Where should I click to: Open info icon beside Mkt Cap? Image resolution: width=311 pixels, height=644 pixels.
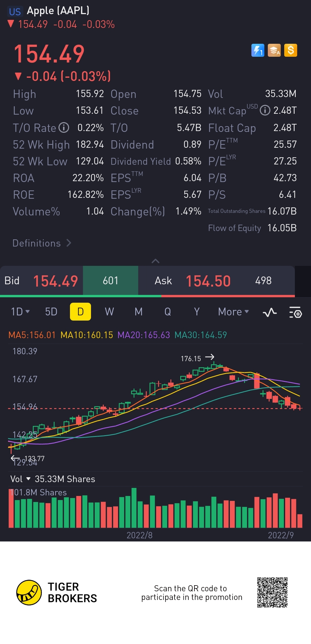click(x=265, y=110)
